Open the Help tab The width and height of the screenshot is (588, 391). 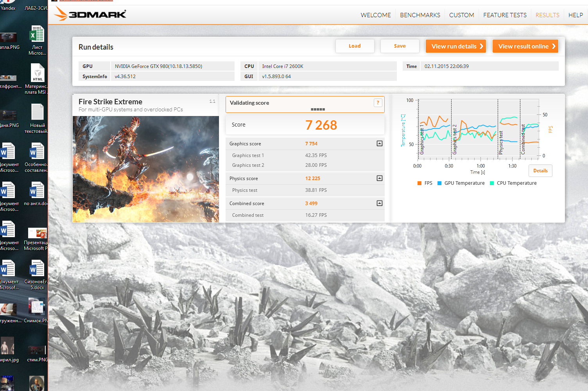(575, 15)
